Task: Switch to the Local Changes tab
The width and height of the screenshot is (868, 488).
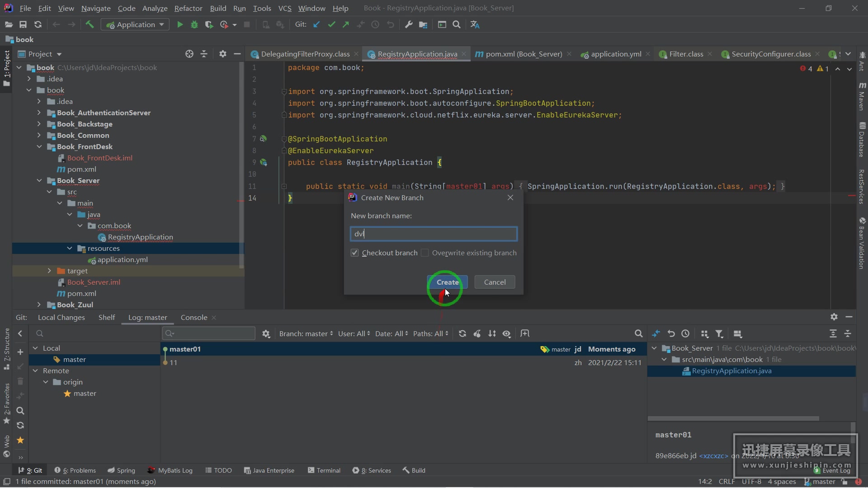Action: click(x=61, y=318)
